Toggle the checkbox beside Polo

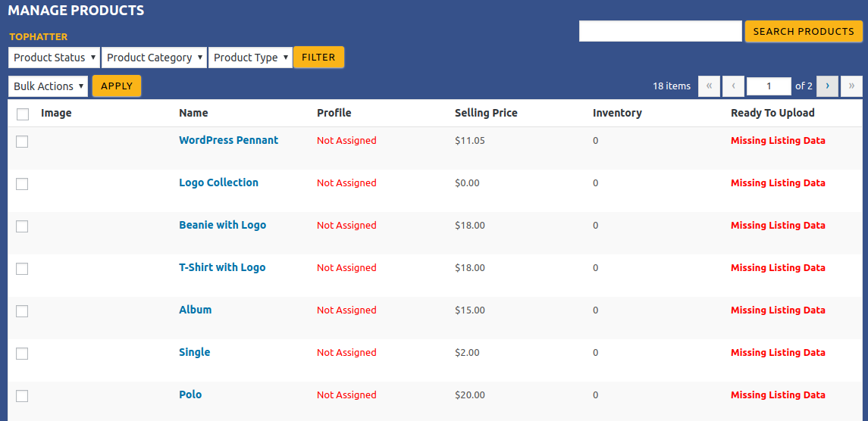tap(22, 396)
